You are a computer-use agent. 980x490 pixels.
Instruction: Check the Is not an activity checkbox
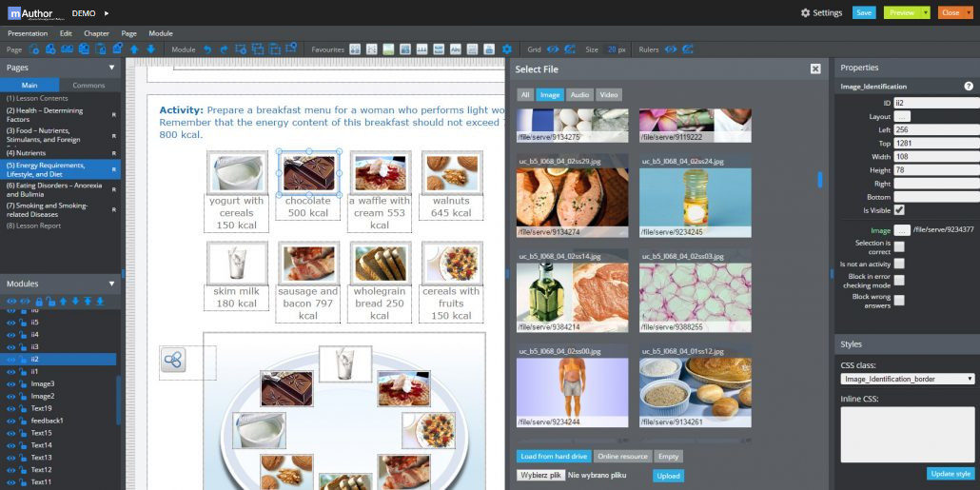(899, 264)
